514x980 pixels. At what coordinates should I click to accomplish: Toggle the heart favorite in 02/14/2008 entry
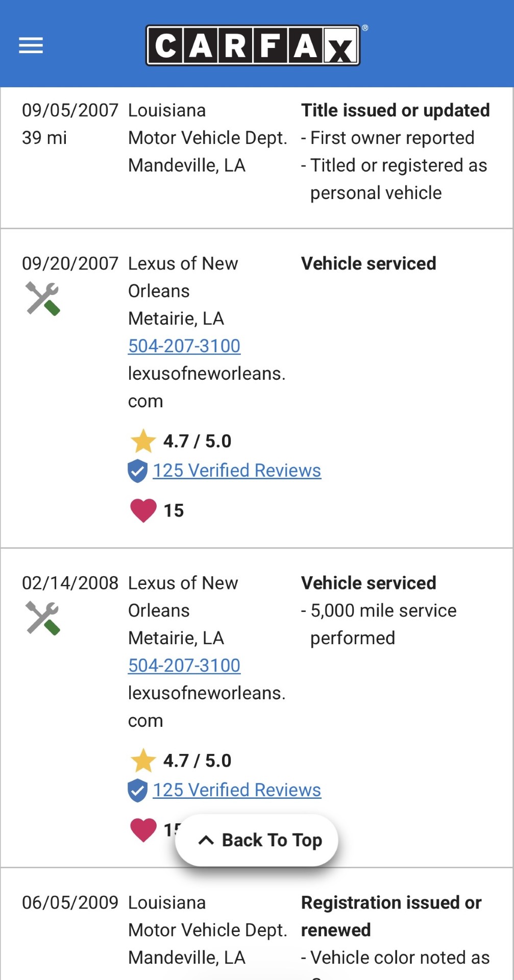[143, 830]
